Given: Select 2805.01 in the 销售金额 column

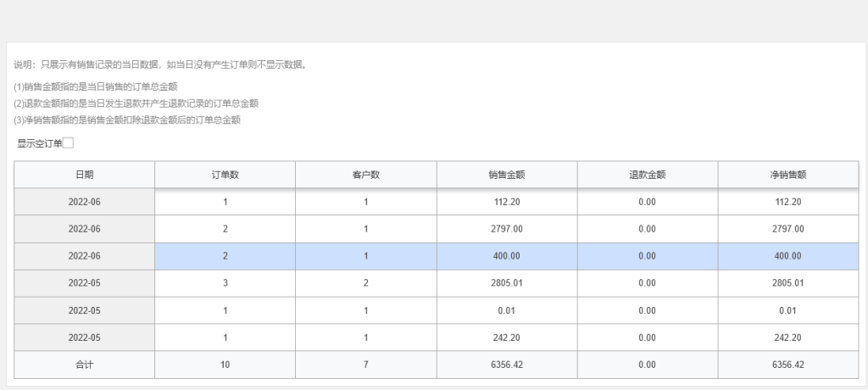Looking at the screenshot, I should (x=507, y=283).
